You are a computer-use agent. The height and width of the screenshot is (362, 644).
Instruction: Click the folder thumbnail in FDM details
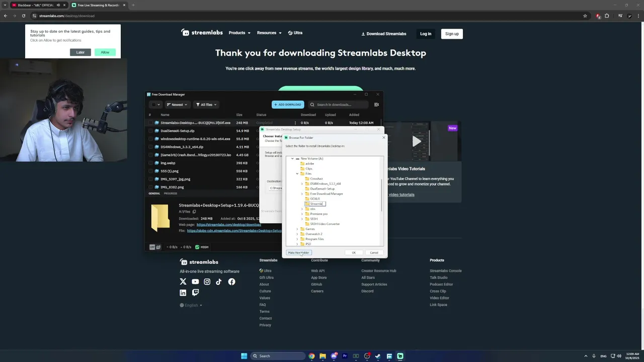click(160, 217)
